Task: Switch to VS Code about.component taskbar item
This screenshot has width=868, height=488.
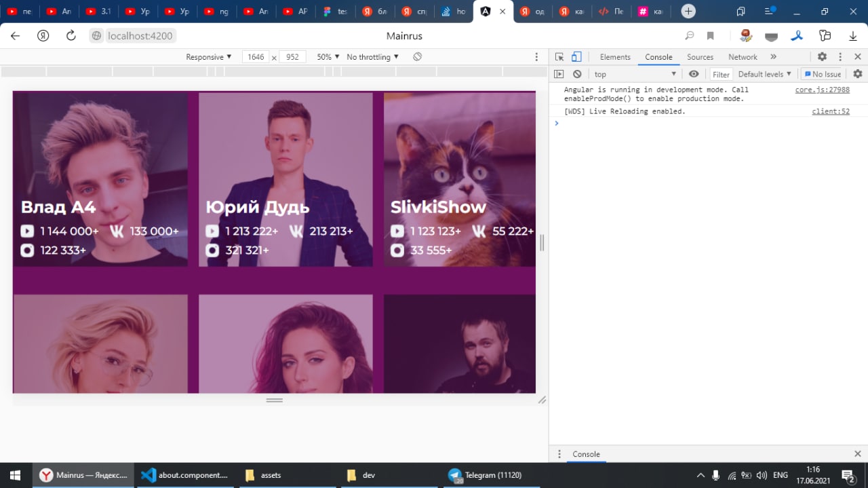Action: tap(185, 475)
